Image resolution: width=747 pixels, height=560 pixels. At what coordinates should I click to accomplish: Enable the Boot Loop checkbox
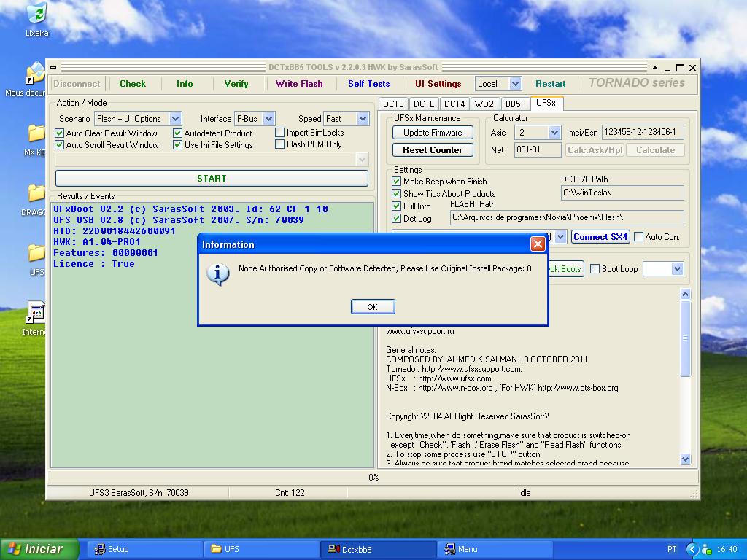595,269
